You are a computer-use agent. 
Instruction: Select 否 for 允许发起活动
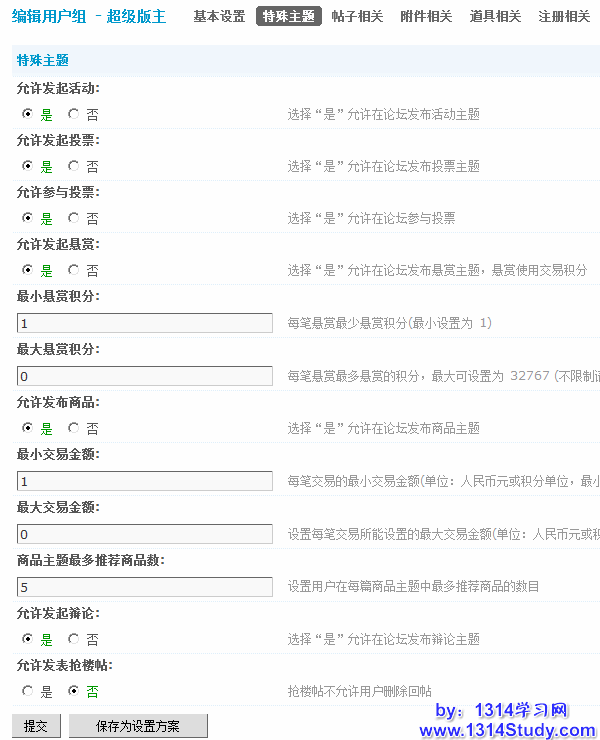(74, 114)
